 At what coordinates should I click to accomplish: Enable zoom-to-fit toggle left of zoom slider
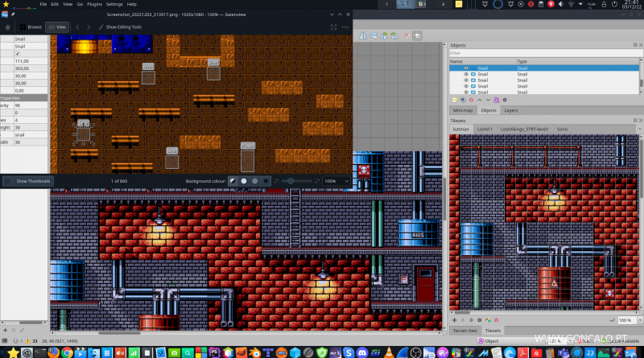276,181
